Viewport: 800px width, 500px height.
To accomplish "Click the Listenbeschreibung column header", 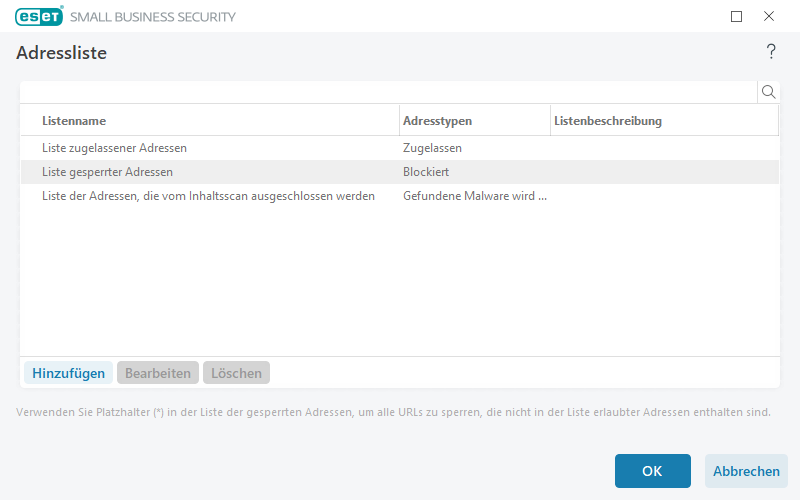I will tap(608, 121).
